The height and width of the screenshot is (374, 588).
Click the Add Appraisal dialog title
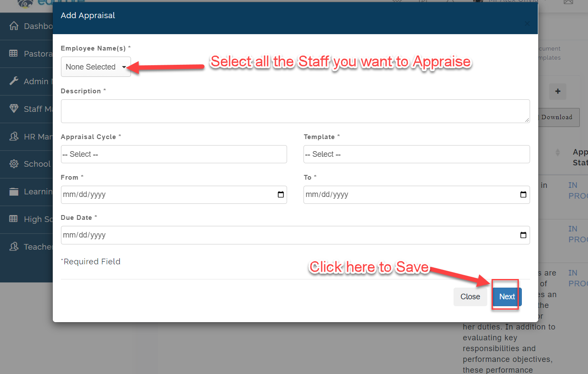[88, 16]
